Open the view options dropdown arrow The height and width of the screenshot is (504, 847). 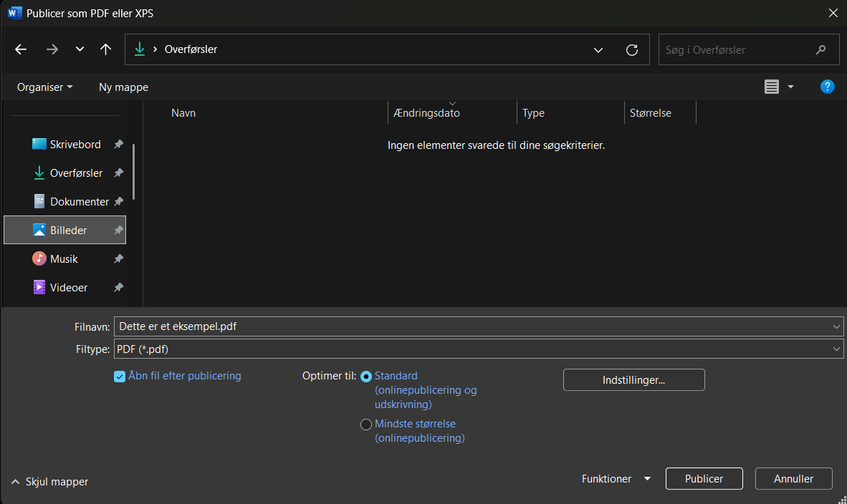791,87
